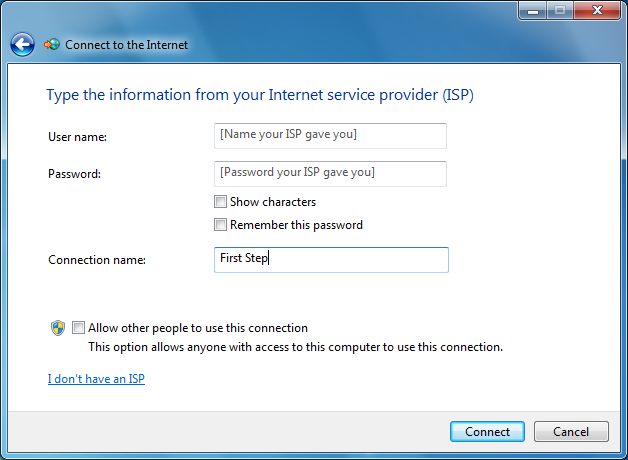Enable the Show characters checkbox

point(221,202)
